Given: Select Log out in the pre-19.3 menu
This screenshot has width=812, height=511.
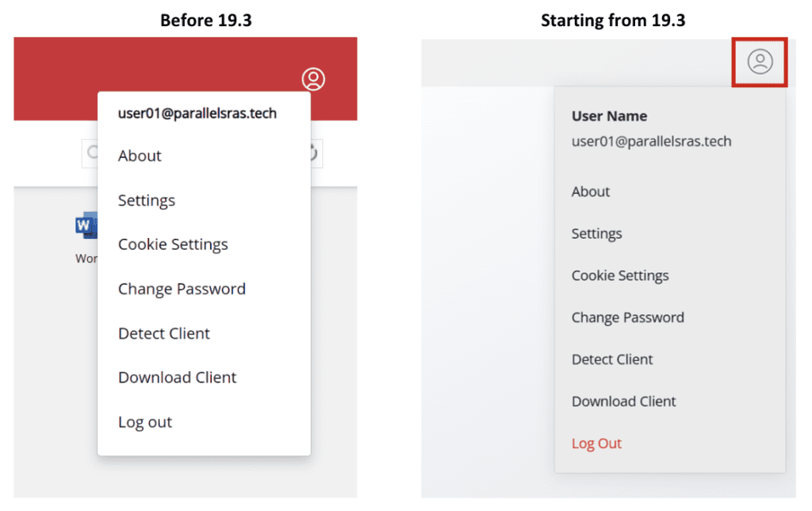Looking at the screenshot, I should [x=144, y=422].
